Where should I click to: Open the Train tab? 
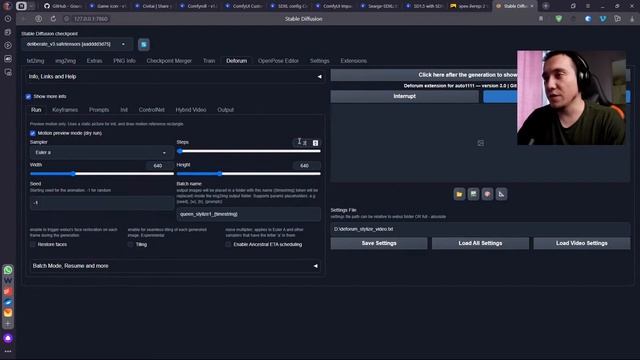209,61
